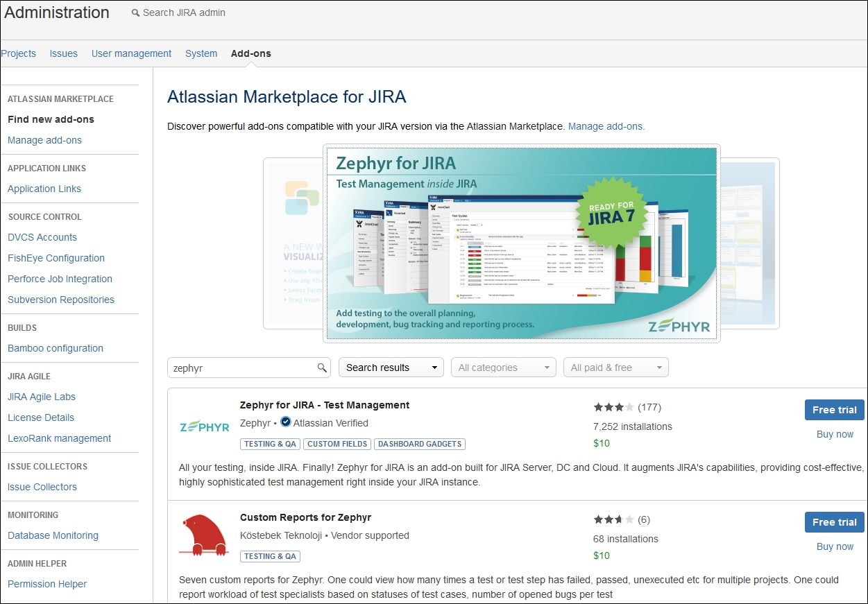Click the star rating for Zephyr for JIRA
The image size is (868, 604).
coord(613,407)
